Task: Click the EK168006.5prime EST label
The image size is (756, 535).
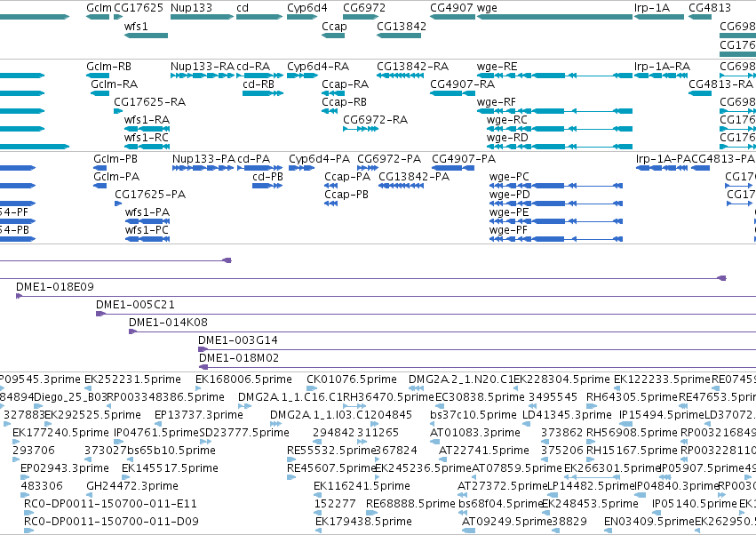Action: coord(243,379)
